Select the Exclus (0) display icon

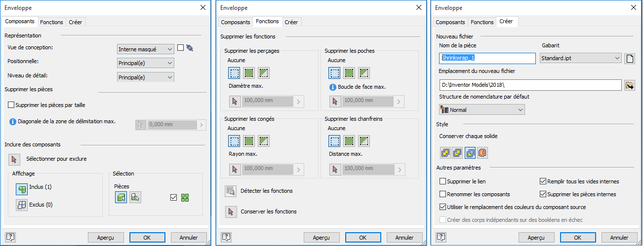[x=22, y=205]
